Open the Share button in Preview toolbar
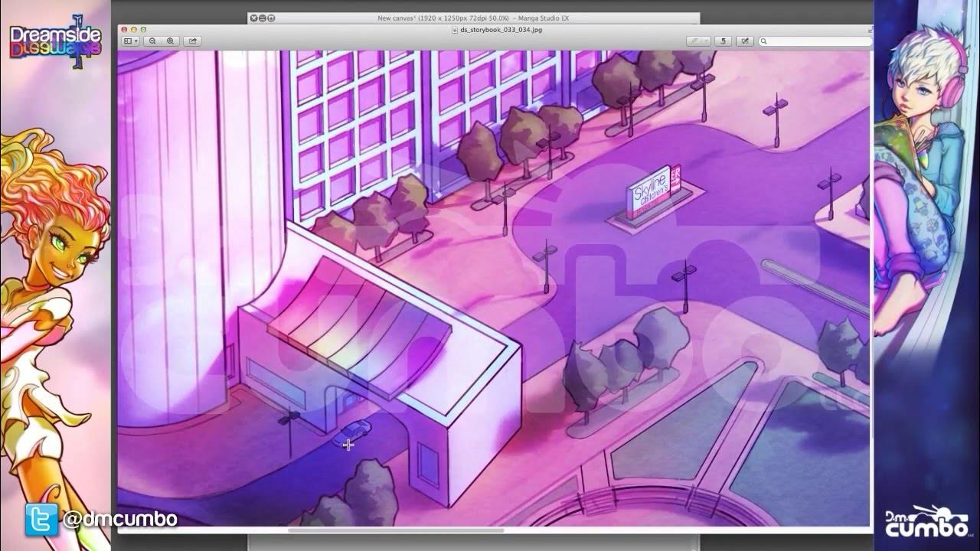This screenshot has width=980, height=551. tap(193, 41)
